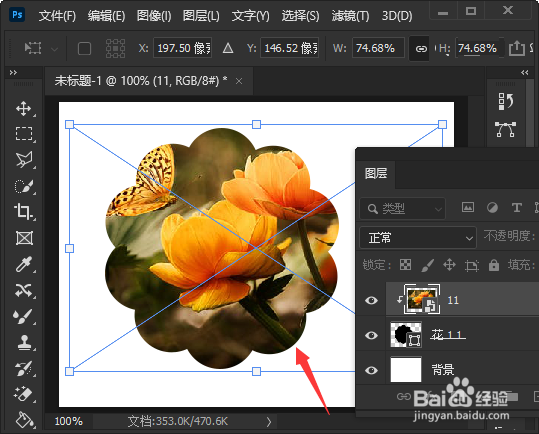Image resolution: width=539 pixels, height=434 pixels.
Task: Select the Eyedropper tool
Action: 24,264
